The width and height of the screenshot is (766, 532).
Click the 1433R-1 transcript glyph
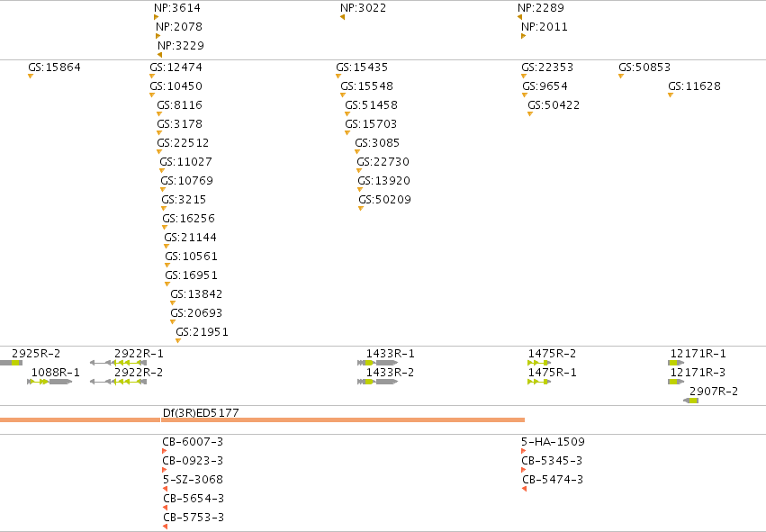click(377, 363)
